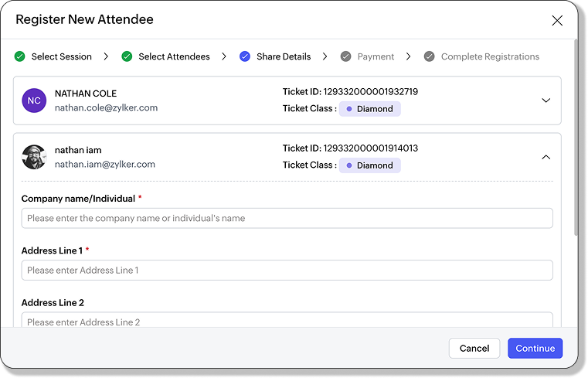Click the NC avatar for Nathan Cole
Viewport: 588px width, 378px height.
[34, 100]
